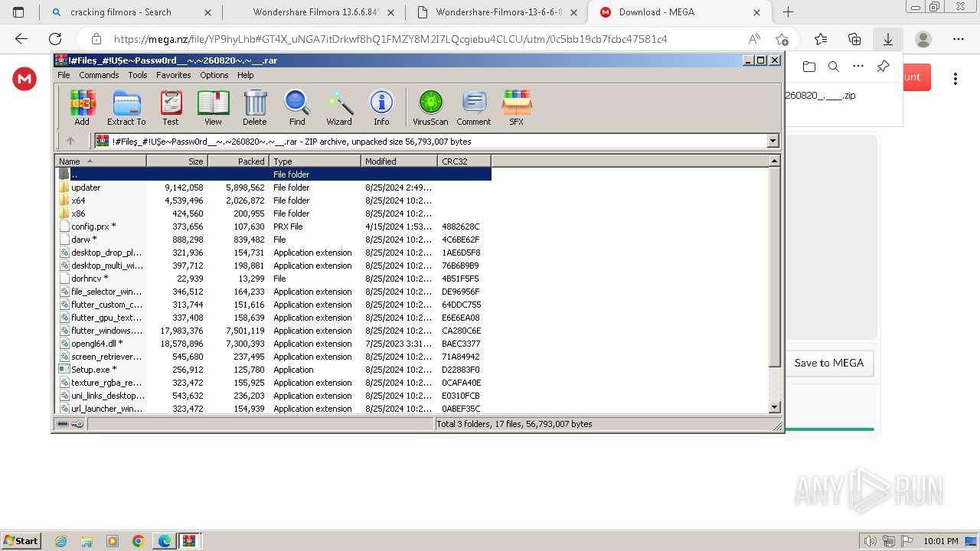The width and height of the screenshot is (980, 551).
Task: Select the dorhncv file
Action: click(273, 279)
